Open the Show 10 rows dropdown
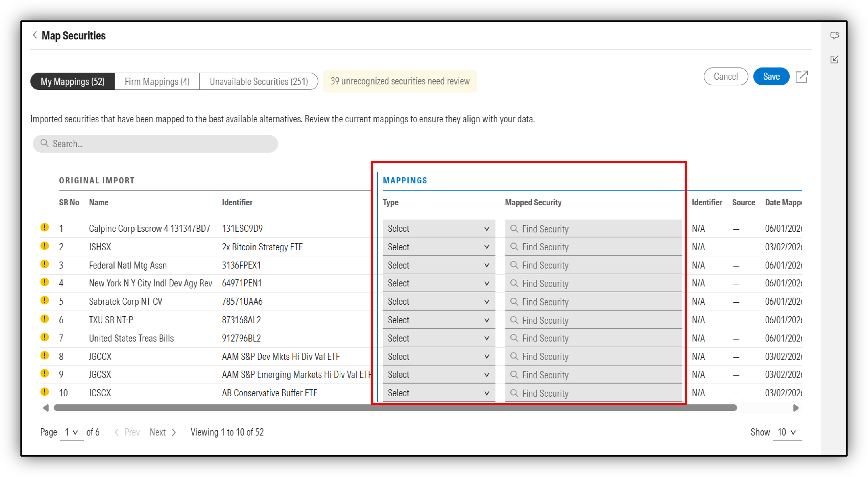Image resolution: width=868 pixels, height=477 pixels. click(x=787, y=432)
